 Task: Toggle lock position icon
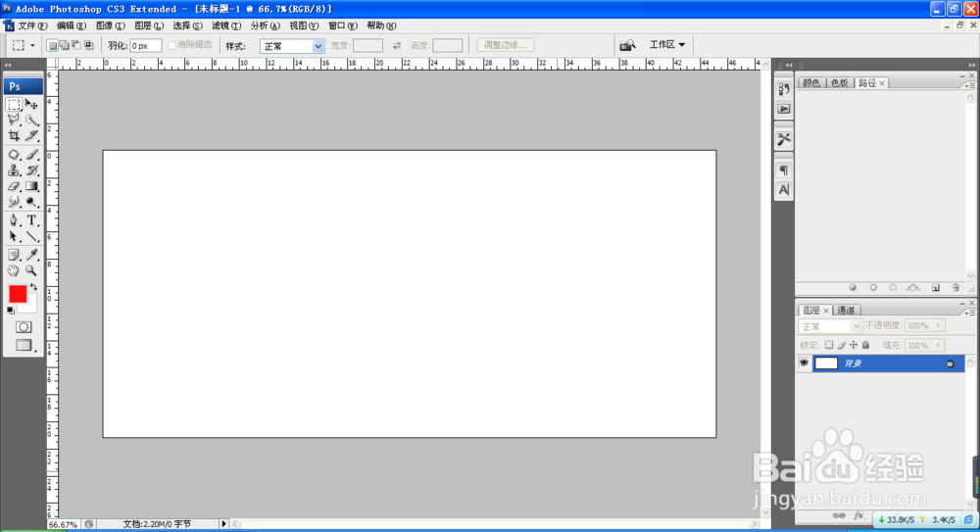point(854,345)
